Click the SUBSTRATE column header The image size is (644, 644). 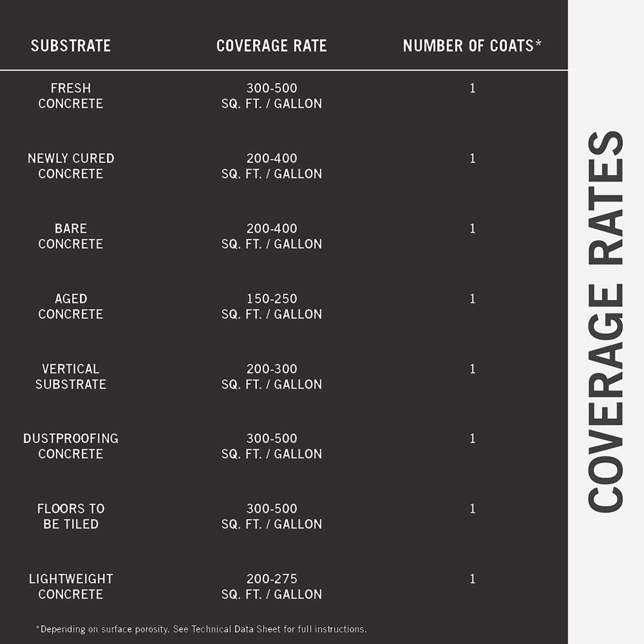click(x=71, y=46)
